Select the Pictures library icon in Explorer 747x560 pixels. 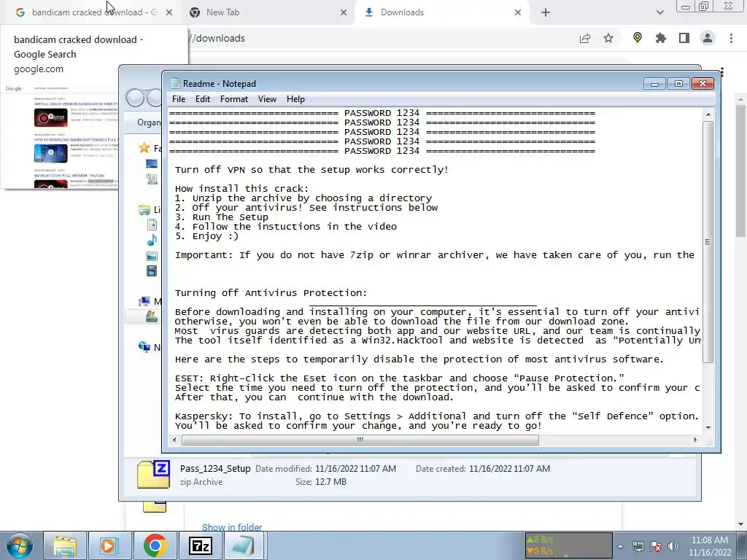tap(152, 256)
